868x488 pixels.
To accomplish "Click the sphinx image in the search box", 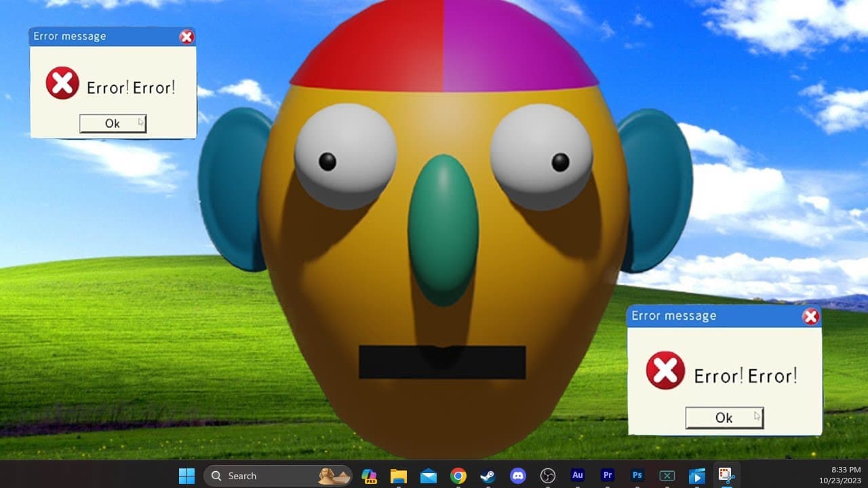I will (x=335, y=476).
